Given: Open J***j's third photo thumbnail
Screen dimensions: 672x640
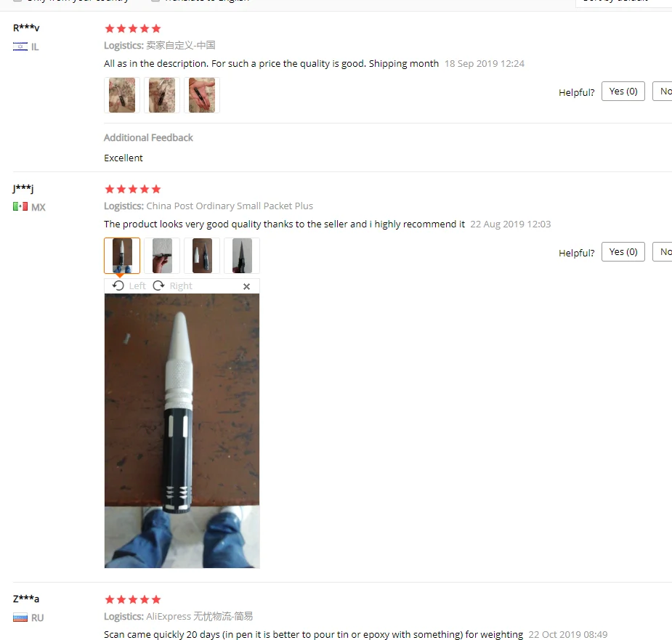Looking at the screenshot, I should click(202, 256).
